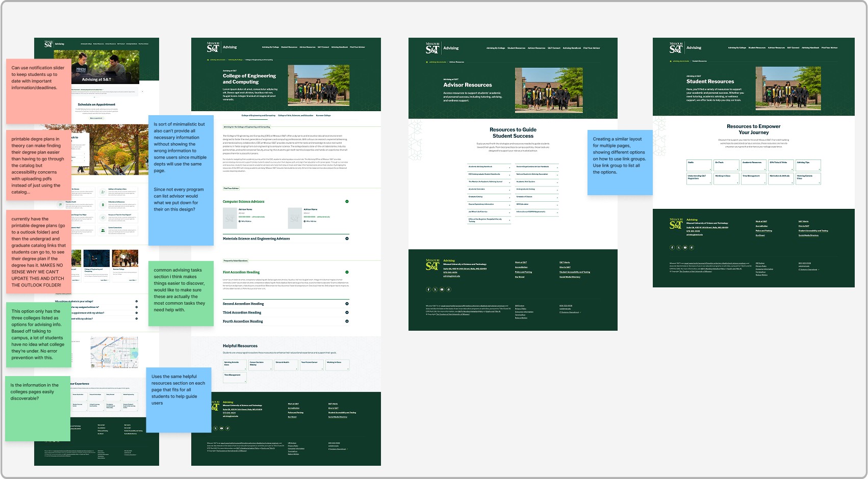Open the YouTube icon in the Student Resources footer
Screen dimensions: 868x479
[x=685, y=247]
